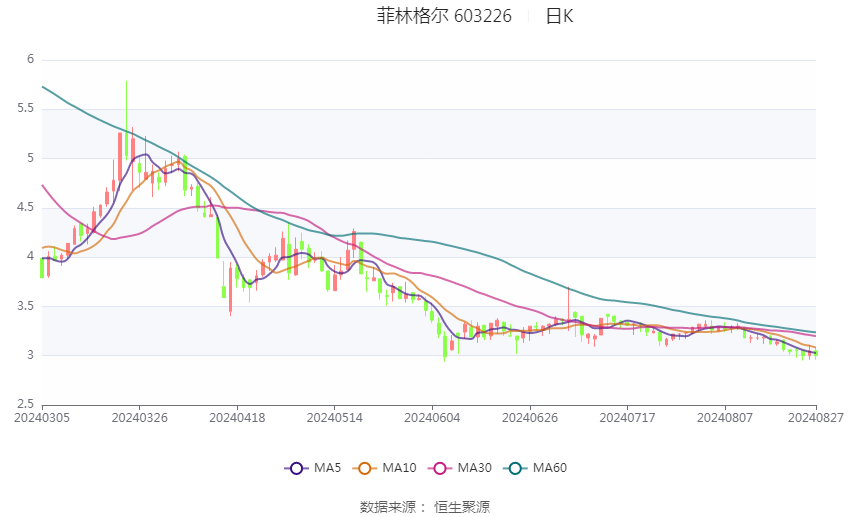Toggle the MA30 legend series

point(460,468)
